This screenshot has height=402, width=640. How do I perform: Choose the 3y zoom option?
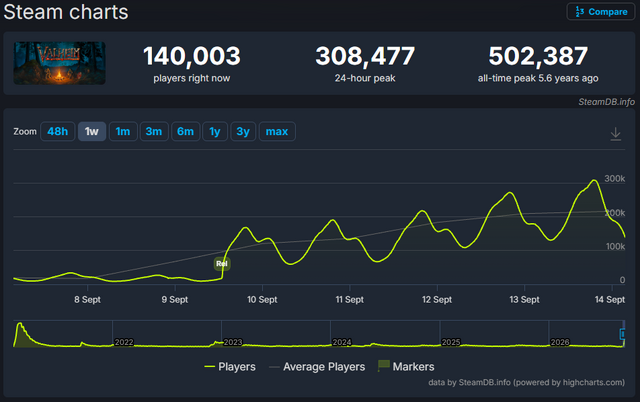point(243,131)
